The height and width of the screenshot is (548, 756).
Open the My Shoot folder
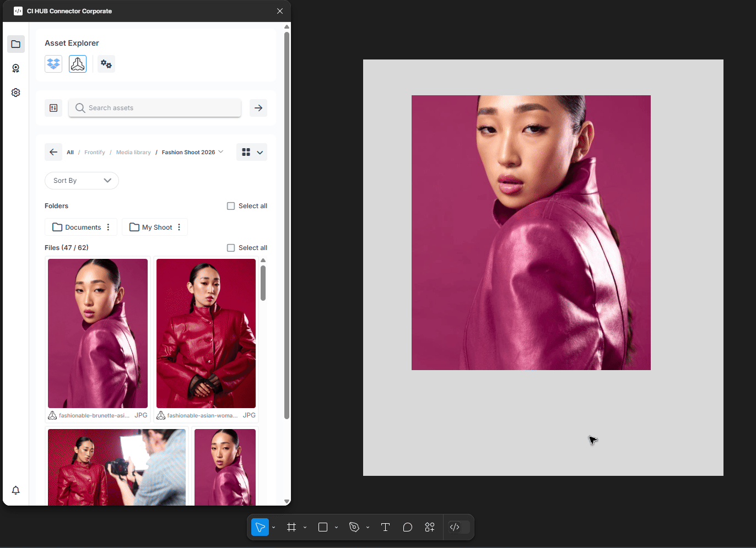pyautogui.click(x=151, y=227)
